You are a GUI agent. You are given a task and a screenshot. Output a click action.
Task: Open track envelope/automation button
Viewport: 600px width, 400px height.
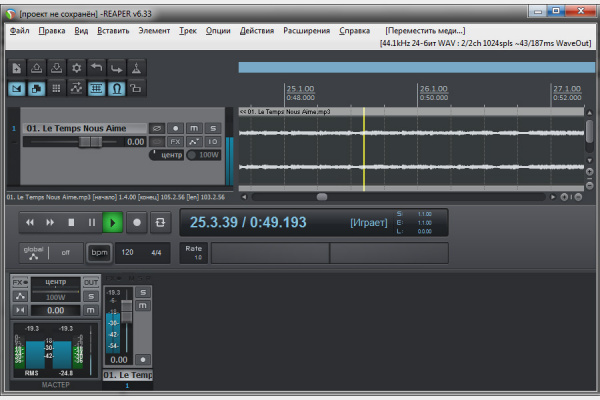coord(194,142)
